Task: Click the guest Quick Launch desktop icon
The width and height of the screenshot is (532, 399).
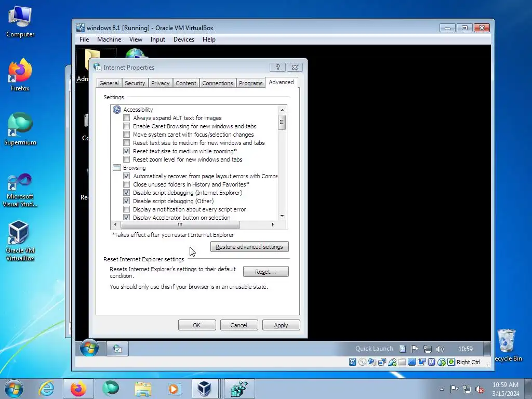Action: click(403, 349)
